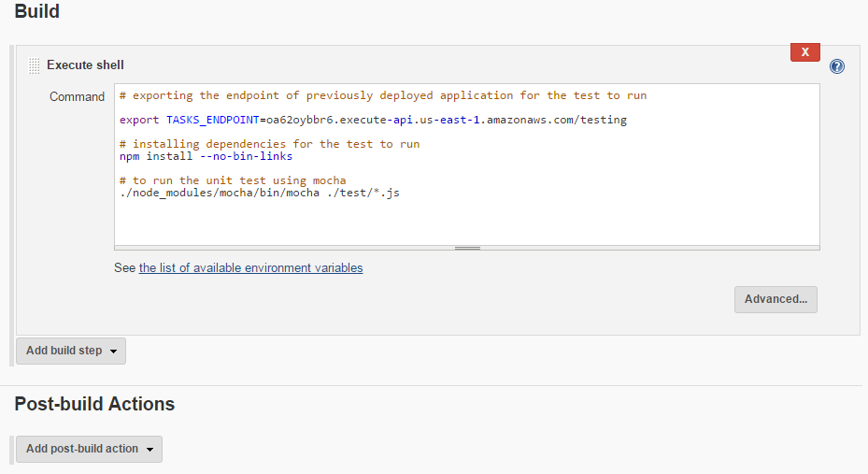Open help for Execute shell step
The image size is (868, 474).
[837, 66]
